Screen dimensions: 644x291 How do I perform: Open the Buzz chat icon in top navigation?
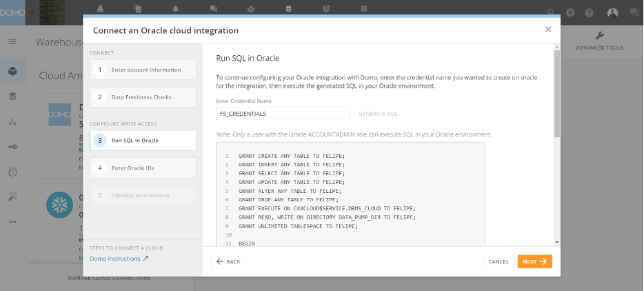(213, 9)
